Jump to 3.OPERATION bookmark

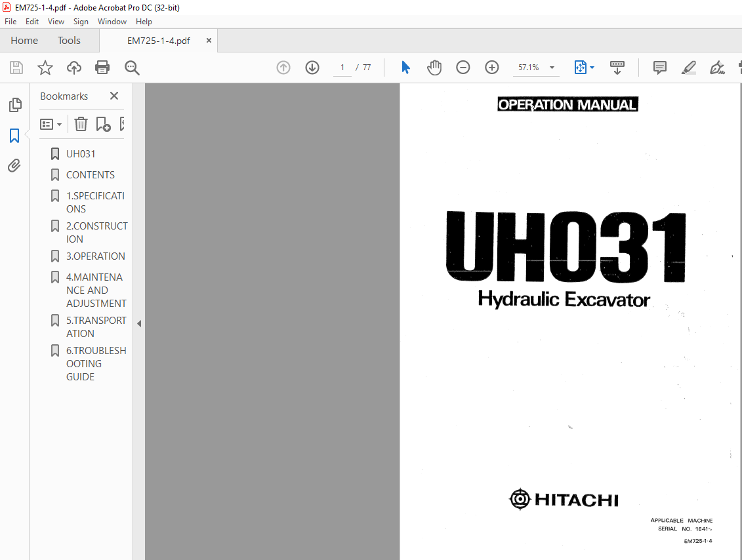coord(96,256)
